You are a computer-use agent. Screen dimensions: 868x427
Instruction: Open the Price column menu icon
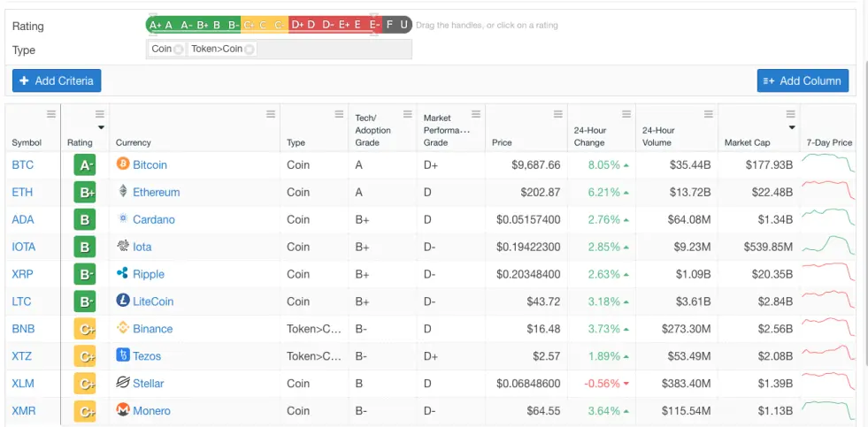click(x=558, y=114)
